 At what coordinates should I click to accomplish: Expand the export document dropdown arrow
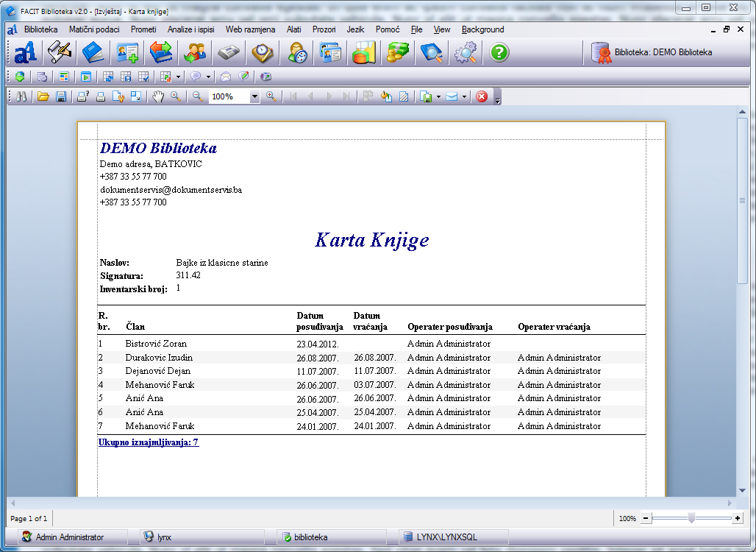pos(438,96)
